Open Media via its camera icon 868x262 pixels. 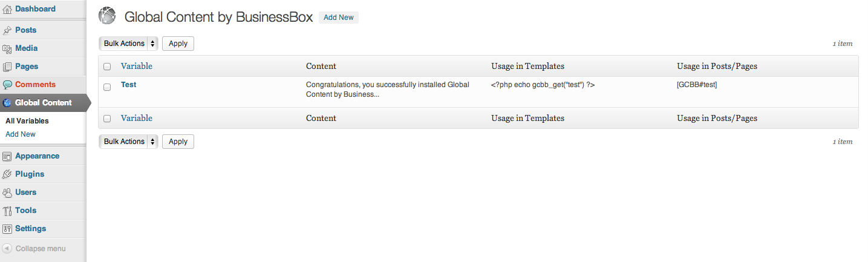click(7, 48)
